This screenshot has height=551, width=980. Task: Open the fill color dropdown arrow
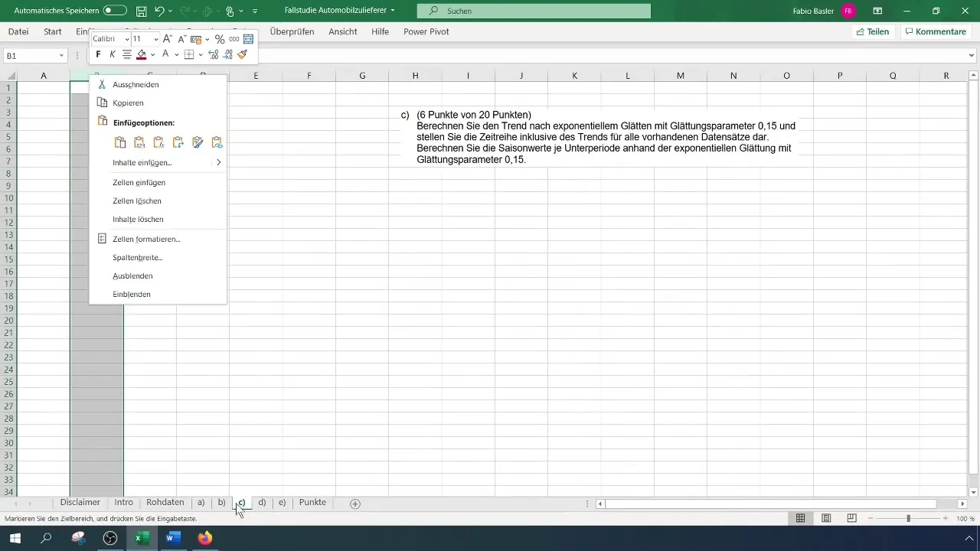pyautogui.click(x=152, y=54)
